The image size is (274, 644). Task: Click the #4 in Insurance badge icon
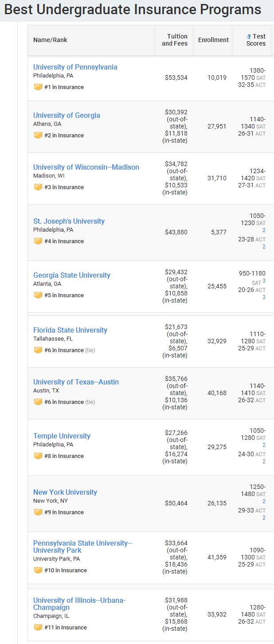point(38,241)
